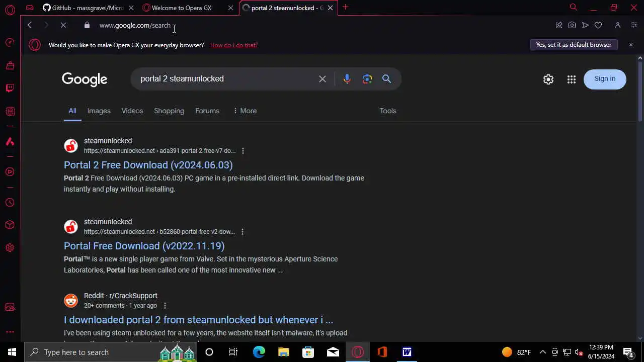Close the GitHub massgravel tab

(x=131, y=8)
